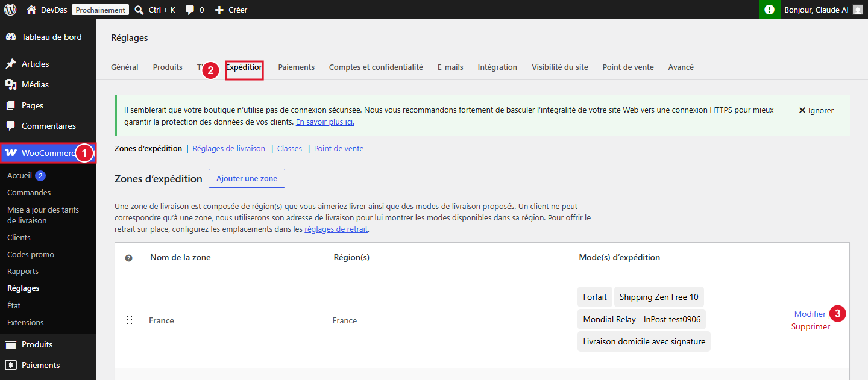Open Rapports submenu item
The height and width of the screenshot is (380, 868).
pos(23,272)
